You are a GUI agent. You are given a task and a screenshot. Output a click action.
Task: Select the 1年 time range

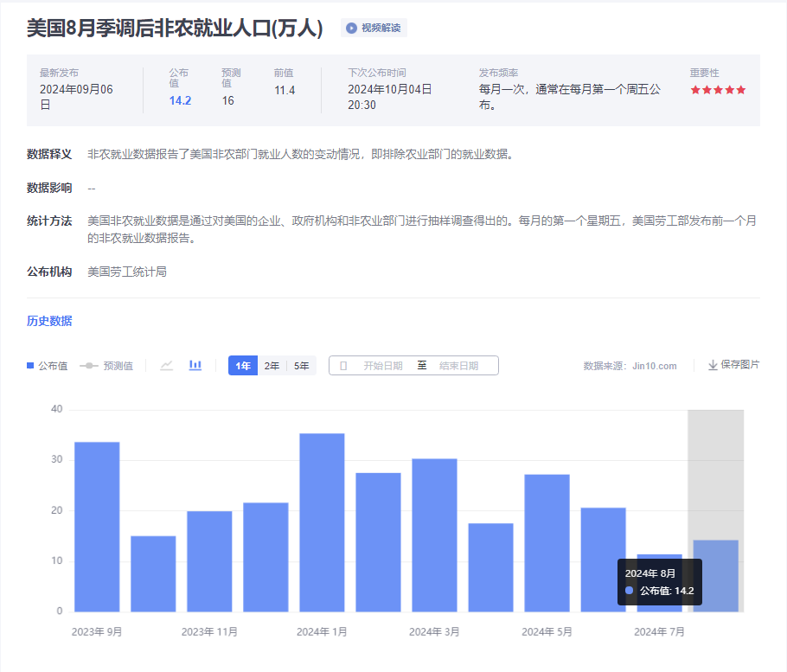[x=243, y=366]
